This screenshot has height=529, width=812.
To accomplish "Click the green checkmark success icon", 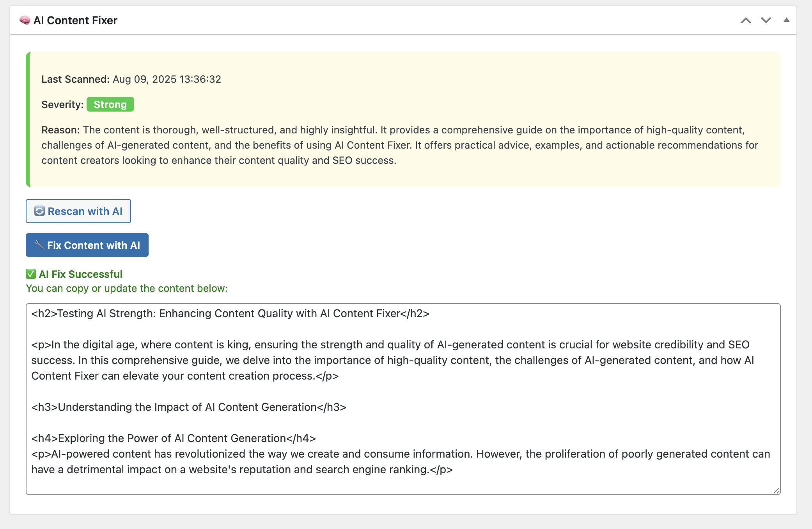I will click(x=31, y=274).
